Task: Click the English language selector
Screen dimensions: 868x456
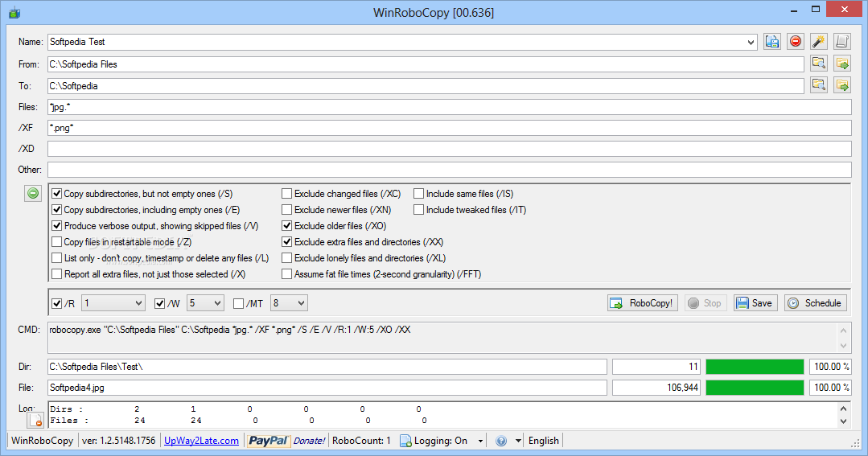Action: click(x=543, y=441)
